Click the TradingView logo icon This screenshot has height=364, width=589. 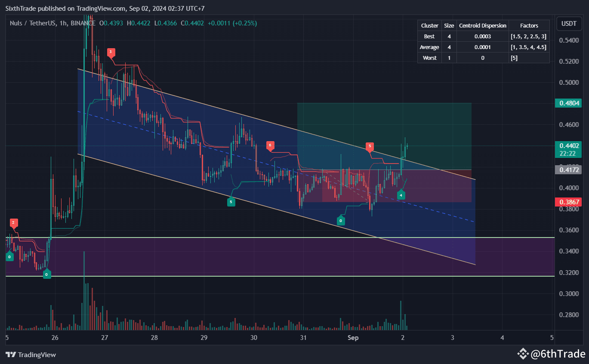click(x=10, y=355)
